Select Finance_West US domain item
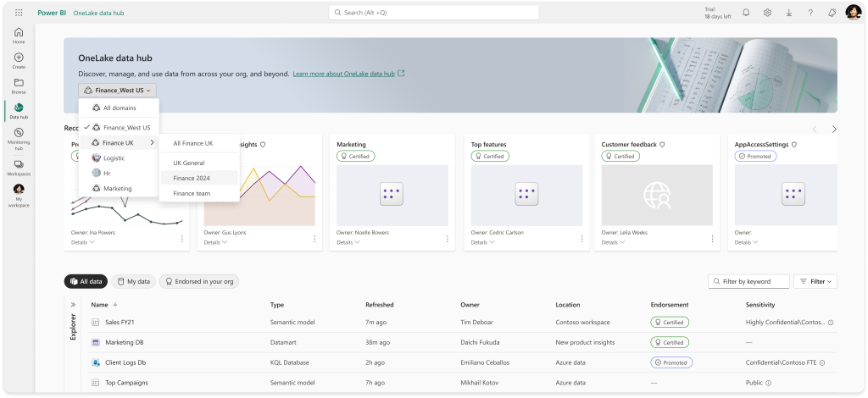The image size is (868, 398). [119, 127]
